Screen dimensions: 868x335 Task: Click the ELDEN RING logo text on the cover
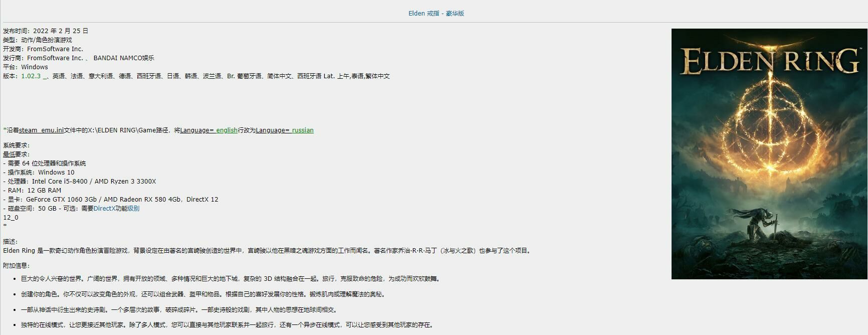coord(769,62)
